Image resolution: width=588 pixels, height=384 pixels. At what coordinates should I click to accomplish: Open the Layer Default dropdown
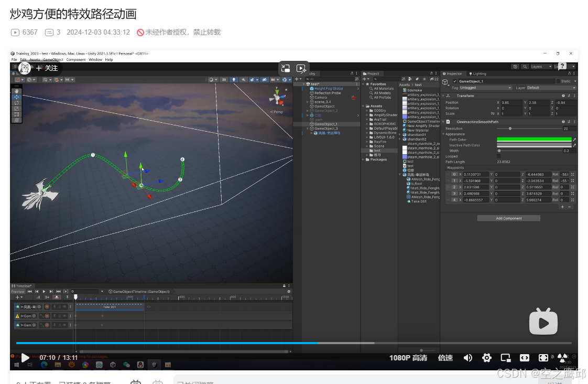click(551, 88)
